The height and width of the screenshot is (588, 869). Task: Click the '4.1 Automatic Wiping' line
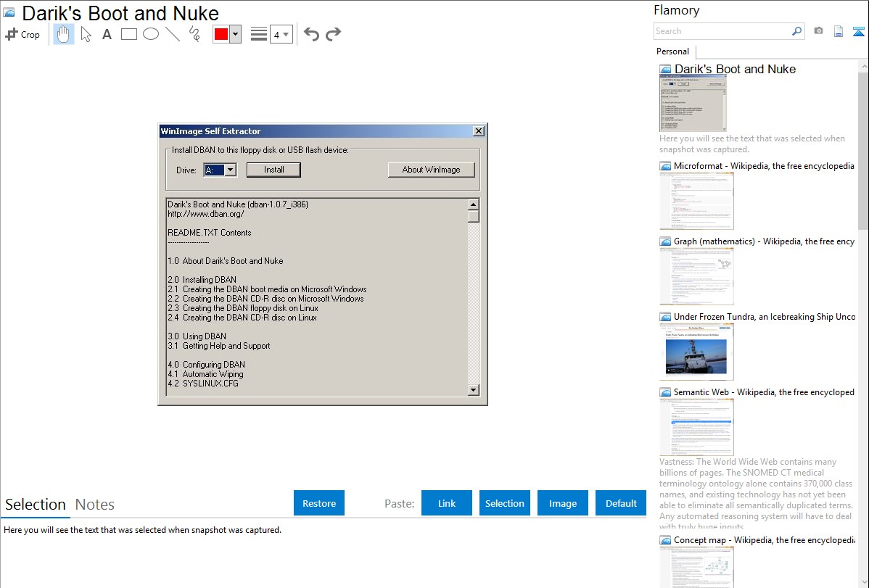point(205,374)
